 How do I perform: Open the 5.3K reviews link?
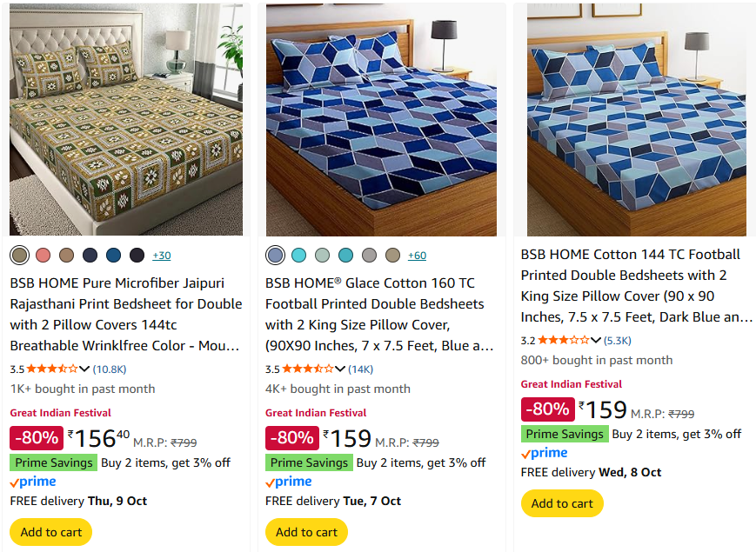(x=618, y=340)
